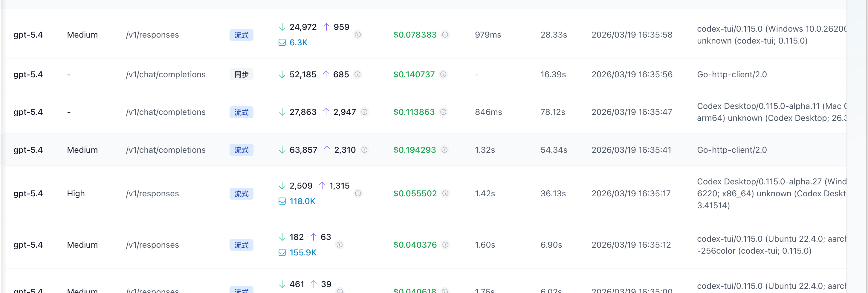
Task: Click cache icon beside 118.0K value
Action: pyautogui.click(x=282, y=201)
